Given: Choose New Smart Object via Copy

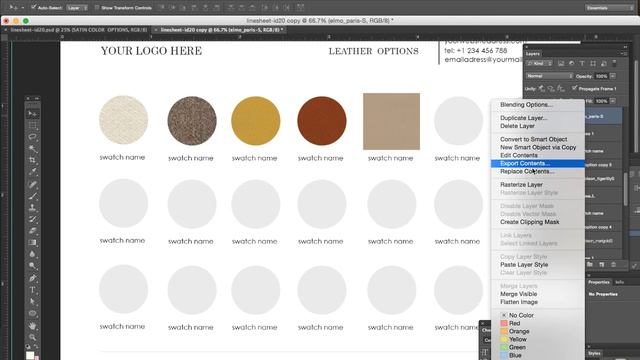Looking at the screenshot, I should 538,147.
